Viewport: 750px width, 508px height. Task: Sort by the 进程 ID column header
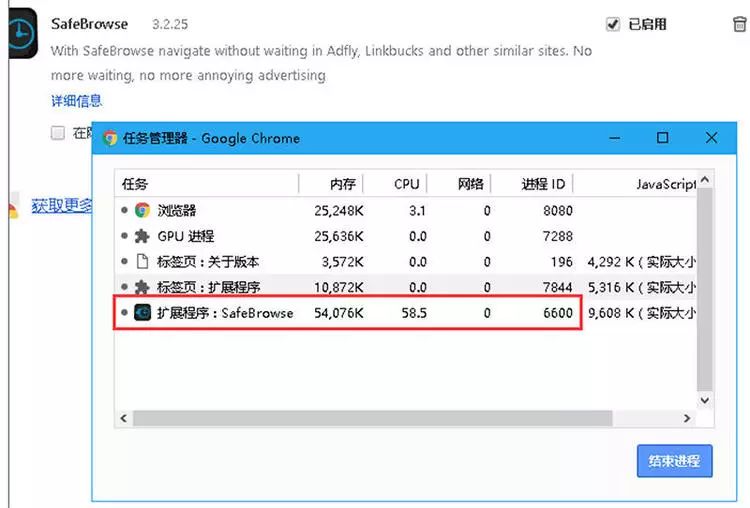pyautogui.click(x=532, y=184)
